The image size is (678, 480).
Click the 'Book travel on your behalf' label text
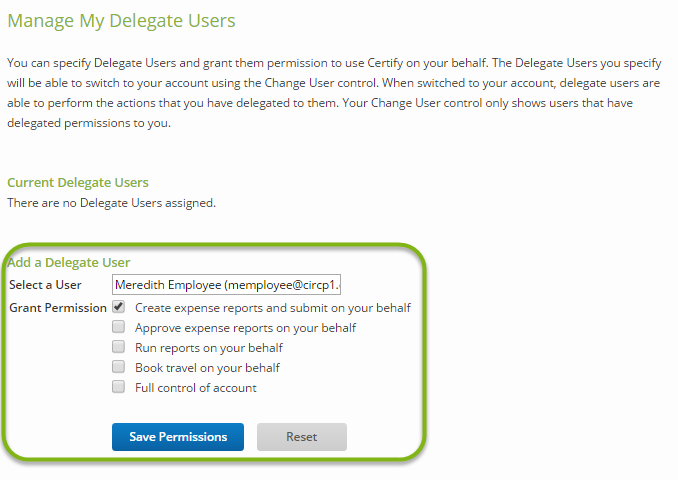click(207, 368)
